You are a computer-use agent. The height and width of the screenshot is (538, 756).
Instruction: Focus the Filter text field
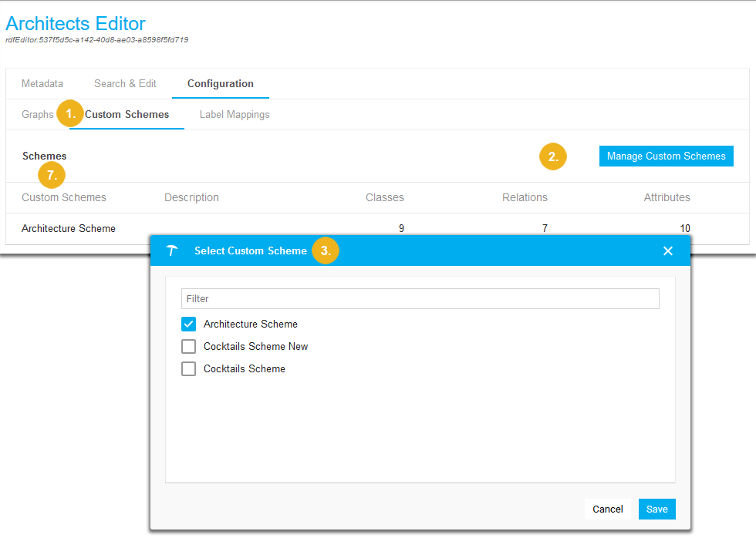point(420,298)
